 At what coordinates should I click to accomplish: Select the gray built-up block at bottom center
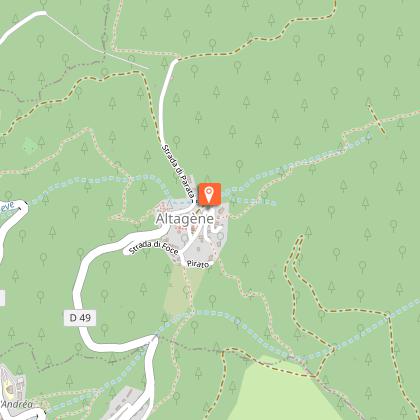click(x=124, y=403)
